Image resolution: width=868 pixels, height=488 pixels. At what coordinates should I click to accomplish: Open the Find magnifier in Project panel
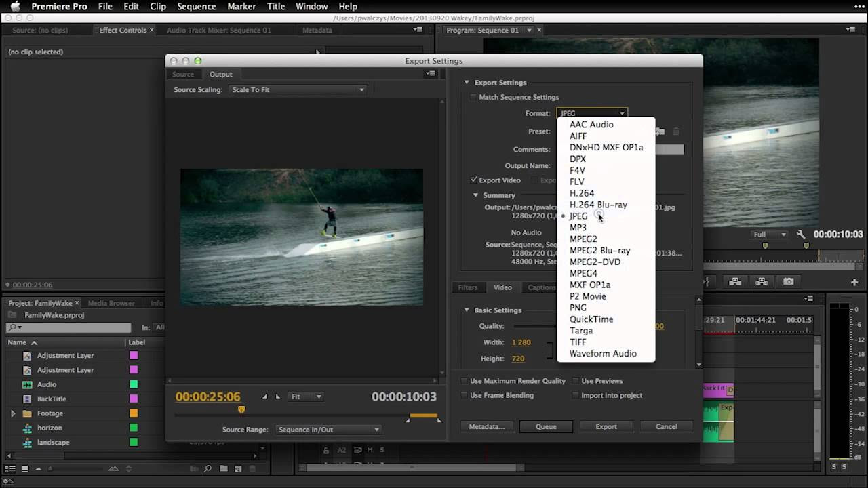click(208, 468)
